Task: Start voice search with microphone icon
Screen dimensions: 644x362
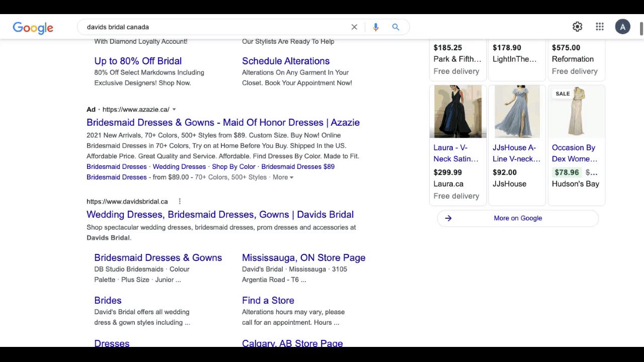Action: click(x=375, y=27)
